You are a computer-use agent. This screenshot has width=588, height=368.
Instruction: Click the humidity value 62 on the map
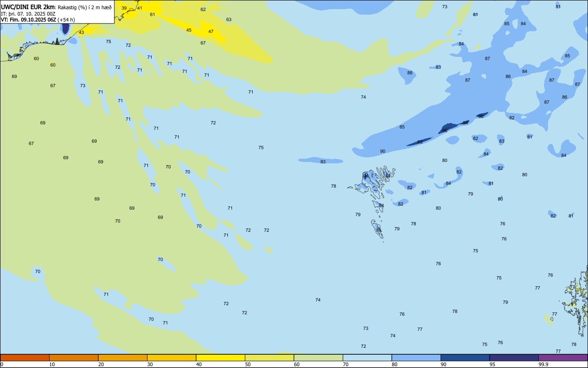203,10
